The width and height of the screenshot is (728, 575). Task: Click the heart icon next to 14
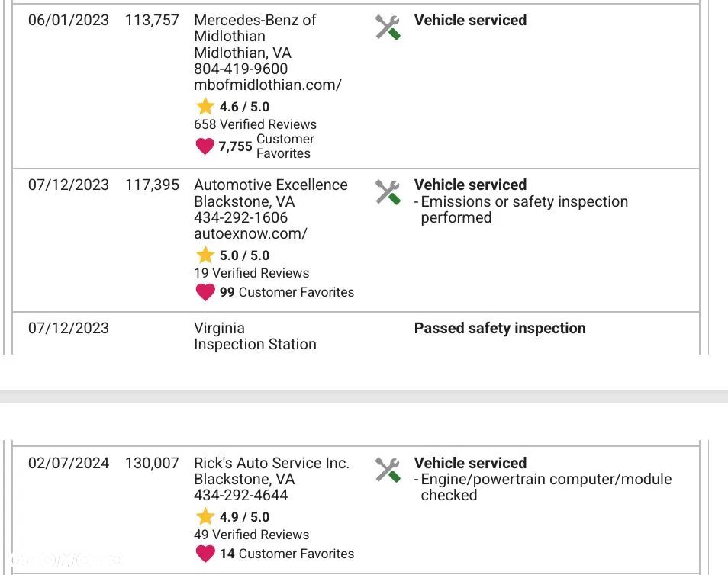click(x=205, y=554)
